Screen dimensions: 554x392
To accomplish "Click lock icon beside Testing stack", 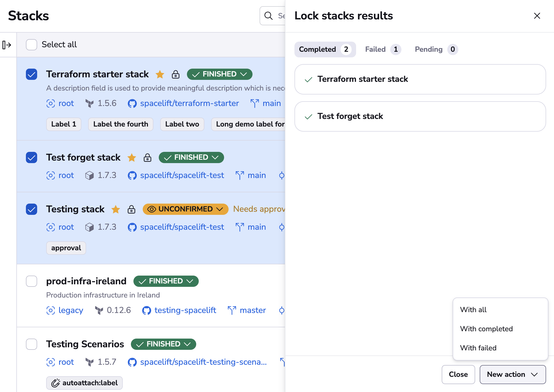I will tap(131, 209).
